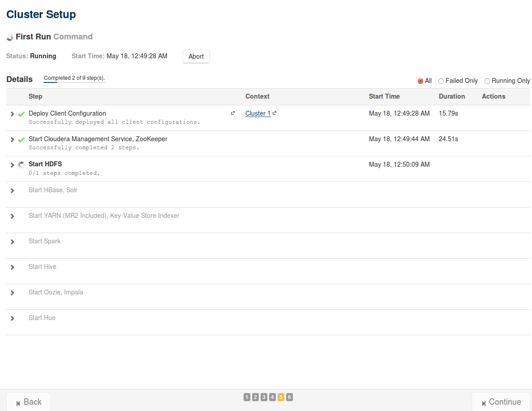This screenshot has width=532, height=411.
Task: Go Back to previous wizard page
Action: 29,402
